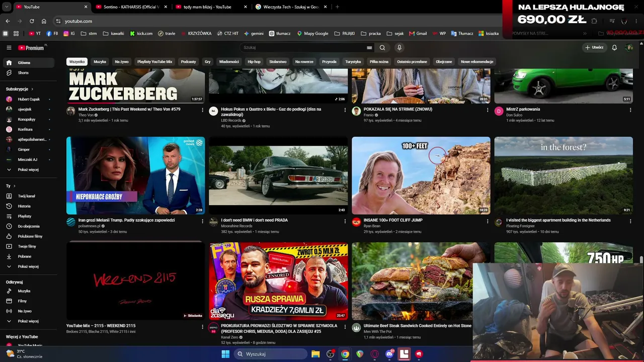Open the gemini bookmark
Screen dimensions: 644x362
(x=254, y=34)
